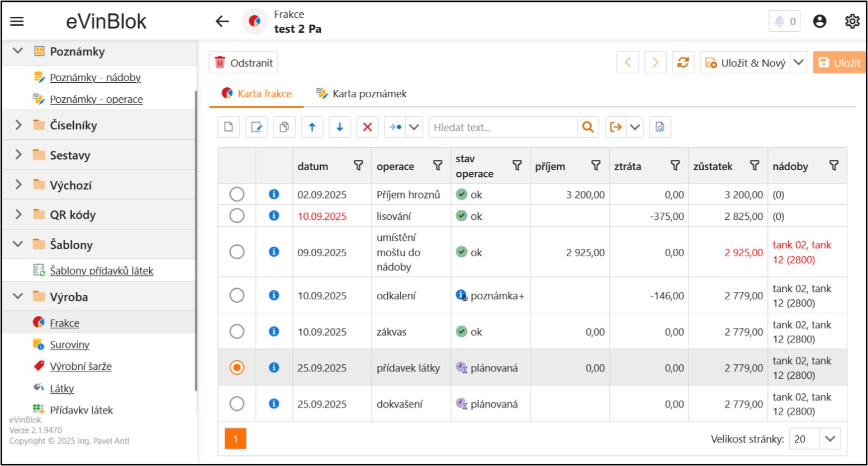This screenshot has height=466, width=868.
Task: Move row down with blue down arrow
Action: (x=340, y=127)
